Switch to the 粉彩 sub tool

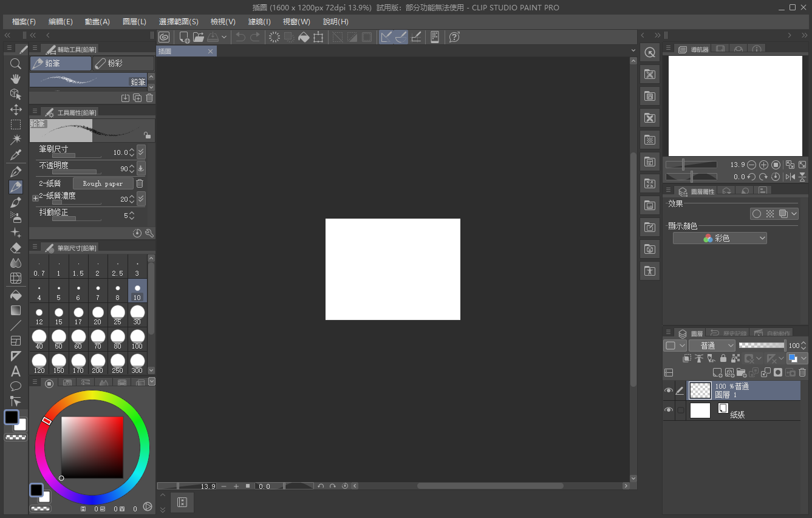(x=123, y=63)
